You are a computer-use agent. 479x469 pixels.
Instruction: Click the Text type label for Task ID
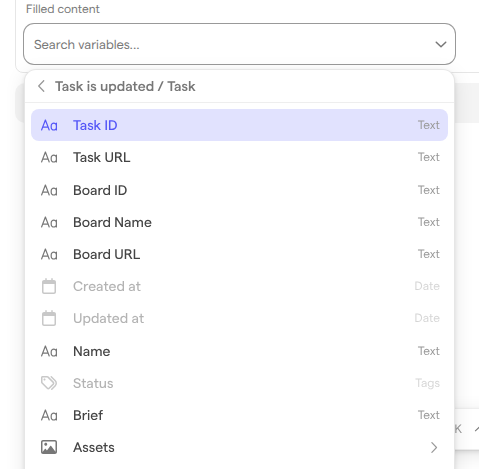pos(429,125)
